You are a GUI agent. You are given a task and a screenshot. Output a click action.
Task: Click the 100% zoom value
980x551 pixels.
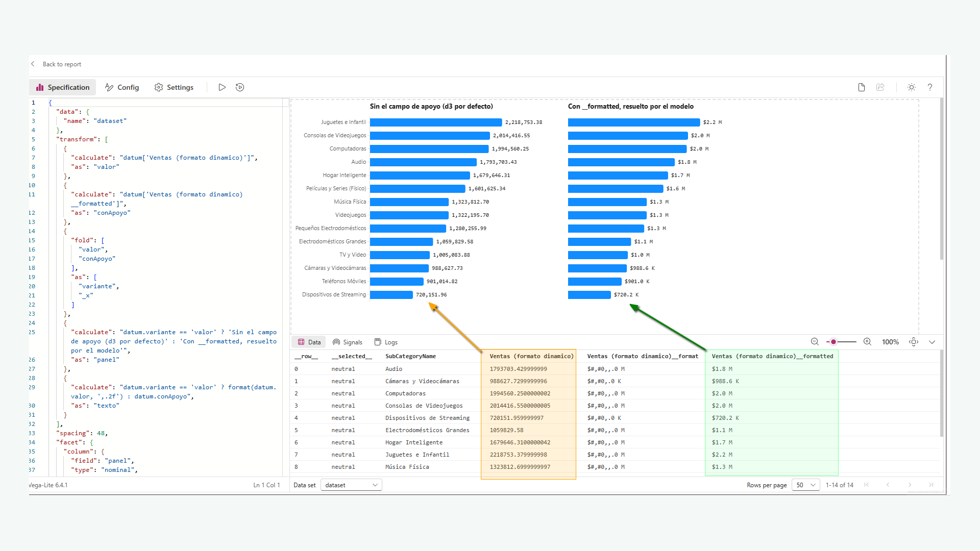point(890,342)
